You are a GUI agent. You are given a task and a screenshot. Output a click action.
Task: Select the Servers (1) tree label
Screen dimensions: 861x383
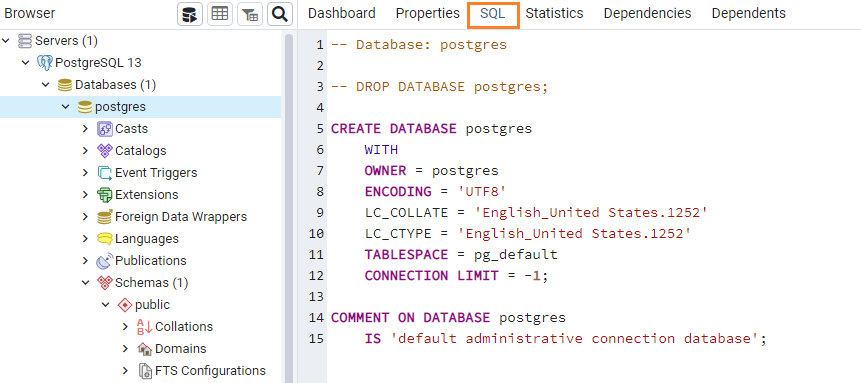(66, 41)
